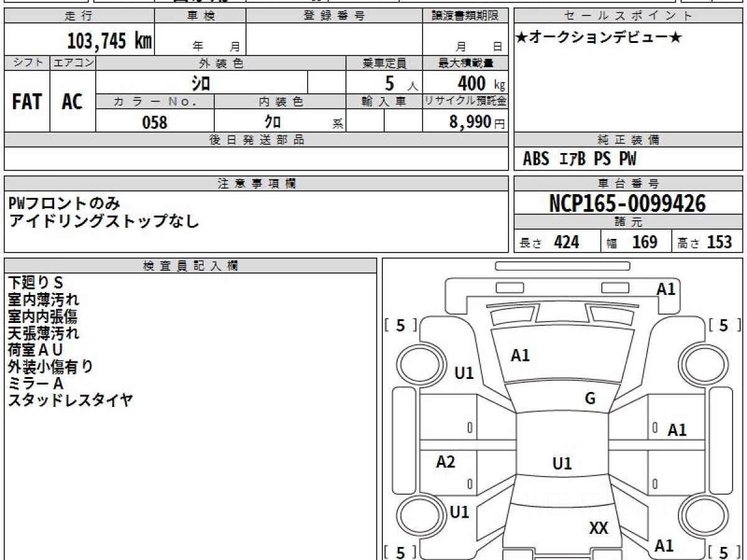Image resolution: width=747 pixels, height=560 pixels.
Task: Click the A2 mark on the door panel
Action: pyautogui.click(x=446, y=462)
